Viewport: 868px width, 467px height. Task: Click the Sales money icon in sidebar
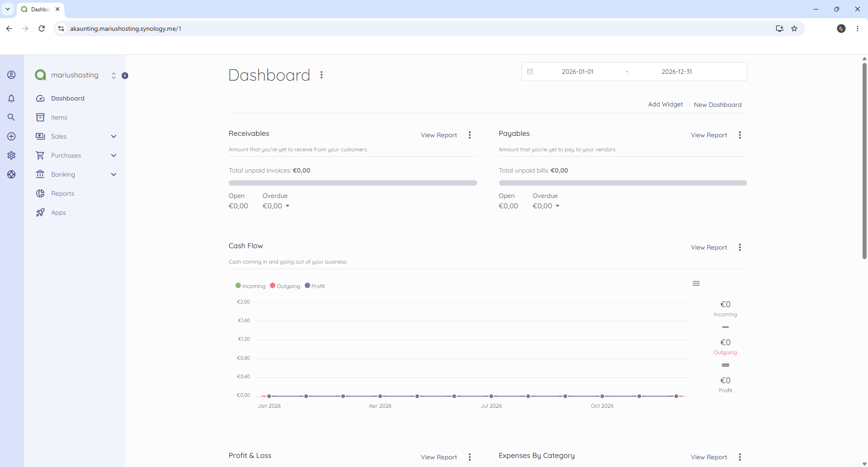[40, 136]
